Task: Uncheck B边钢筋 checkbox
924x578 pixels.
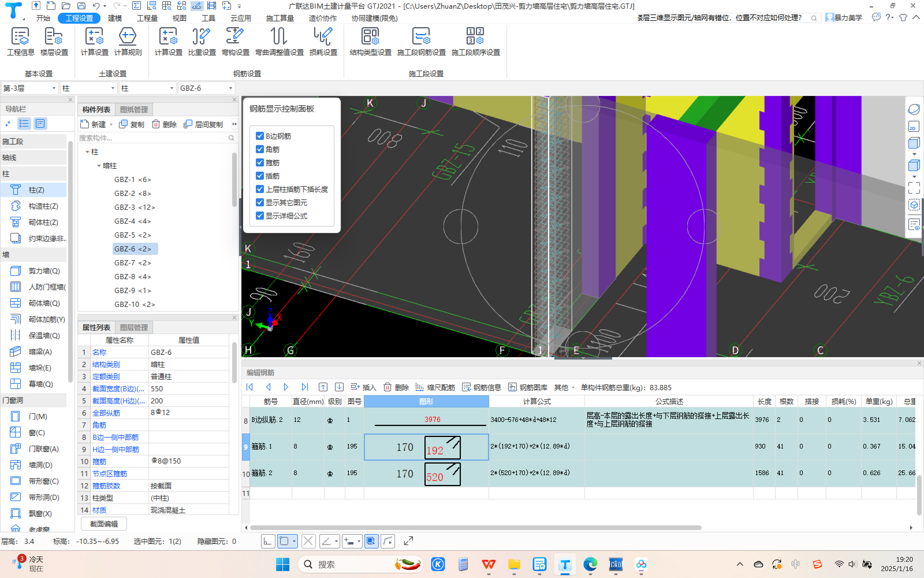Action: (x=260, y=136)
